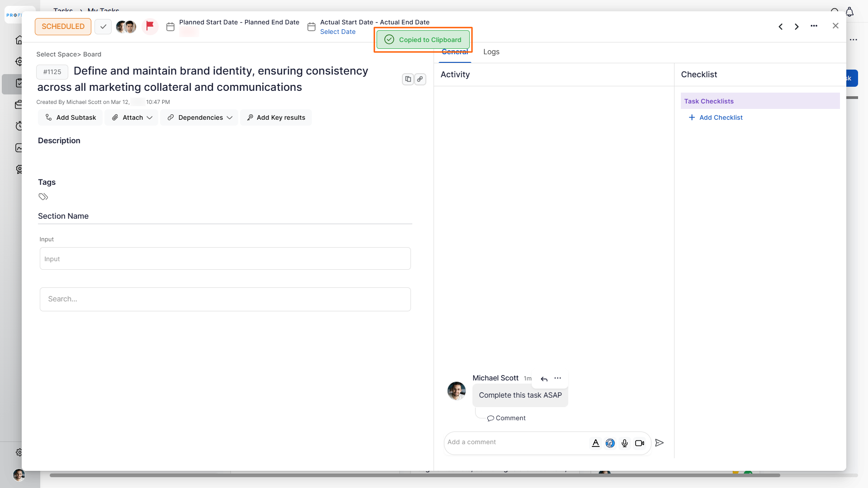Go to next task with right chevron
This screenshot has width=868, height=488.
click(x=797, y=27)
